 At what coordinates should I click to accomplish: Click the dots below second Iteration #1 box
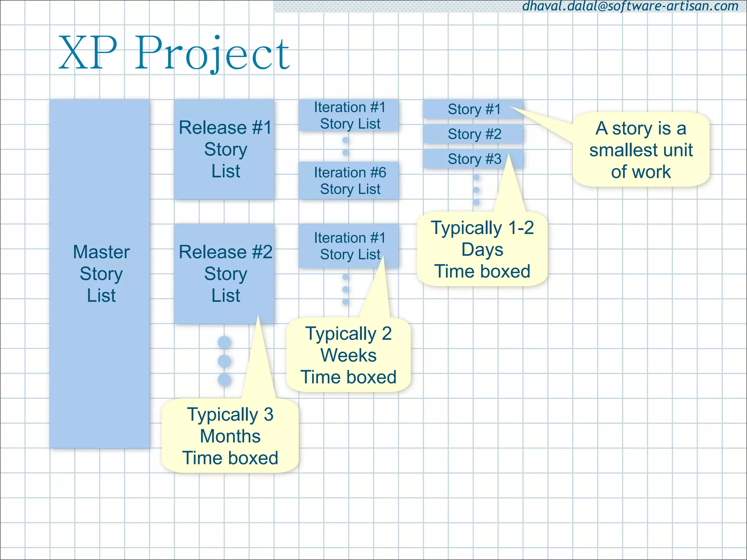[x=345, y=289]
